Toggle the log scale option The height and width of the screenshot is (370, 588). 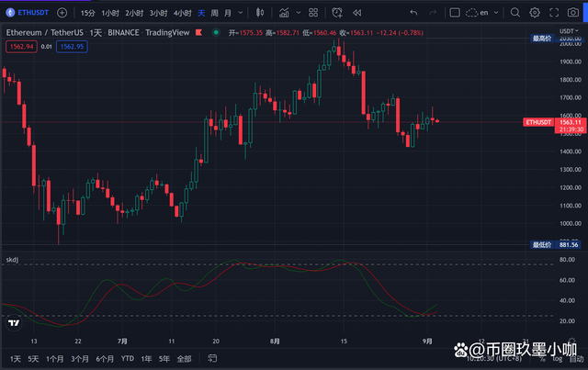[558, 359]
